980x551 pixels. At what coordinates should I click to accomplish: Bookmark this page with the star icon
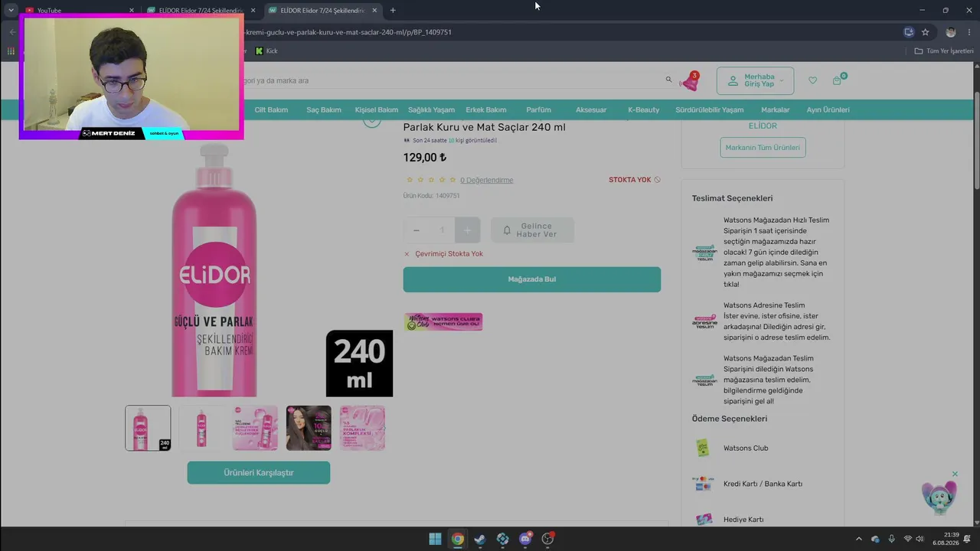click(926, 32)
